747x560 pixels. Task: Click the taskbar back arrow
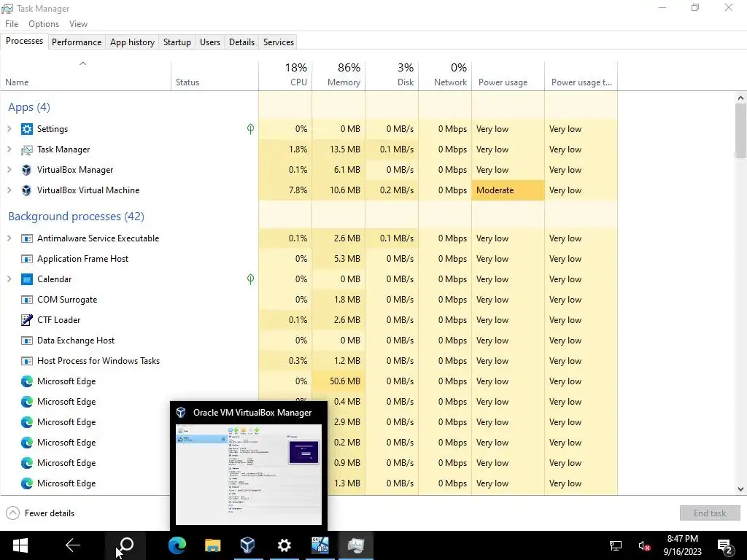point(73,545)
